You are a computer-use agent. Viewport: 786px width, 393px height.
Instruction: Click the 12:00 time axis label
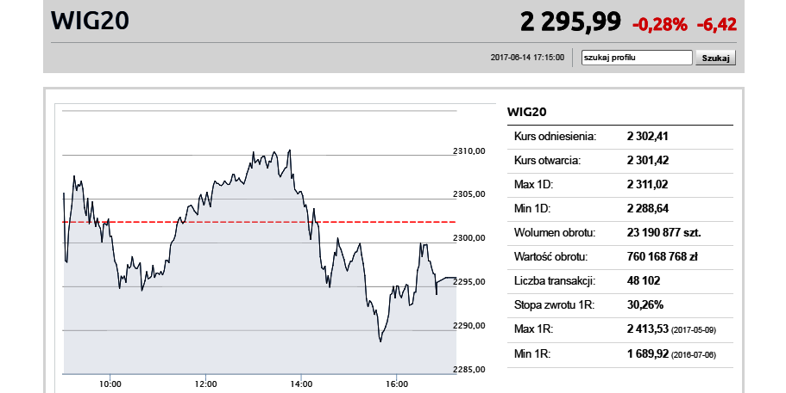tap(206, 384)
